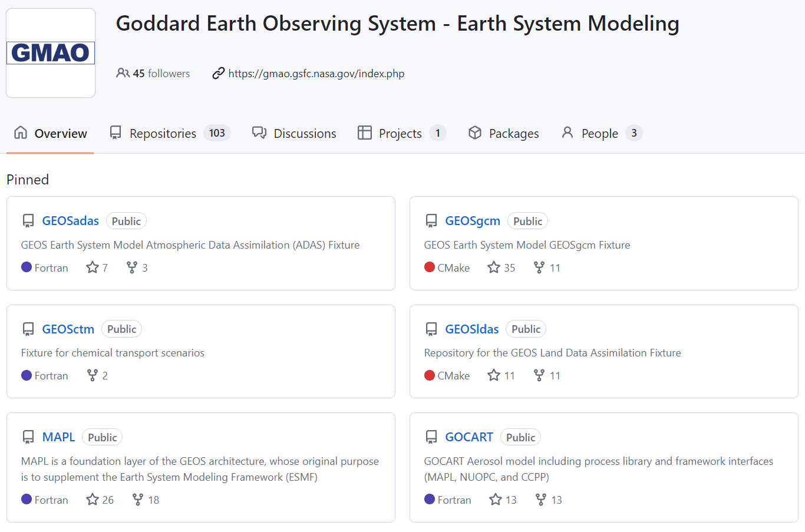Click the fork icon on the GOCART card
Image resolution: width=805 pixels, height=532 pixels.
click(541, 500)
